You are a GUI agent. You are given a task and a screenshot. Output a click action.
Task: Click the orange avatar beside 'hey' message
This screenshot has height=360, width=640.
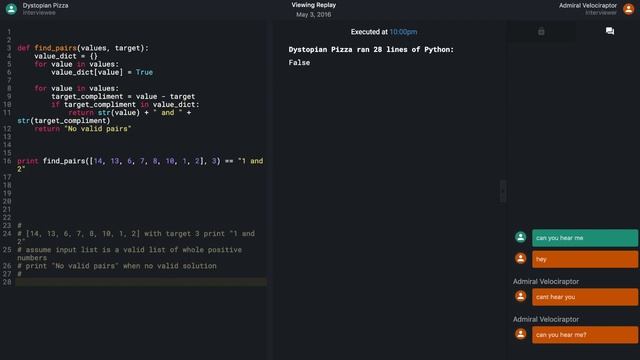pyautogui.click(x=520, y=259)
